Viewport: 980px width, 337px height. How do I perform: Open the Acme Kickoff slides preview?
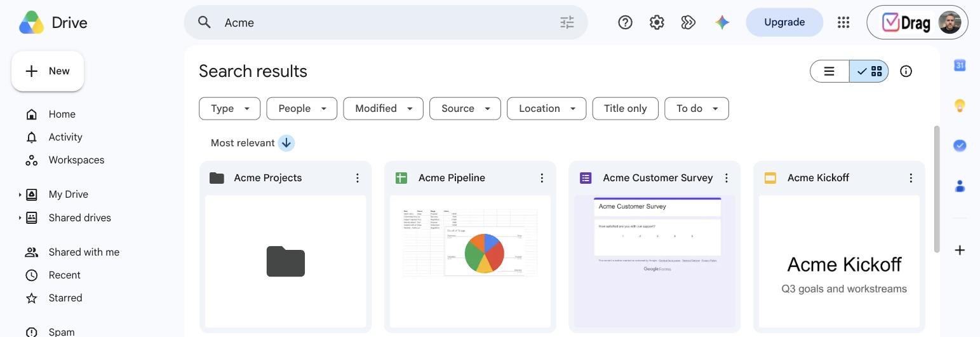[x=839, y=261]
